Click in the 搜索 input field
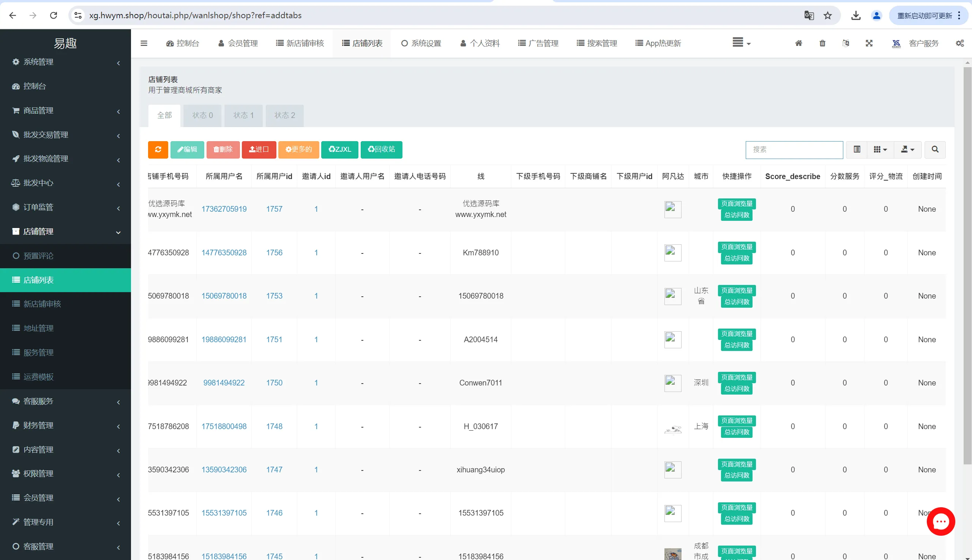This screenshot has height=560, width=972. [794, 149]
